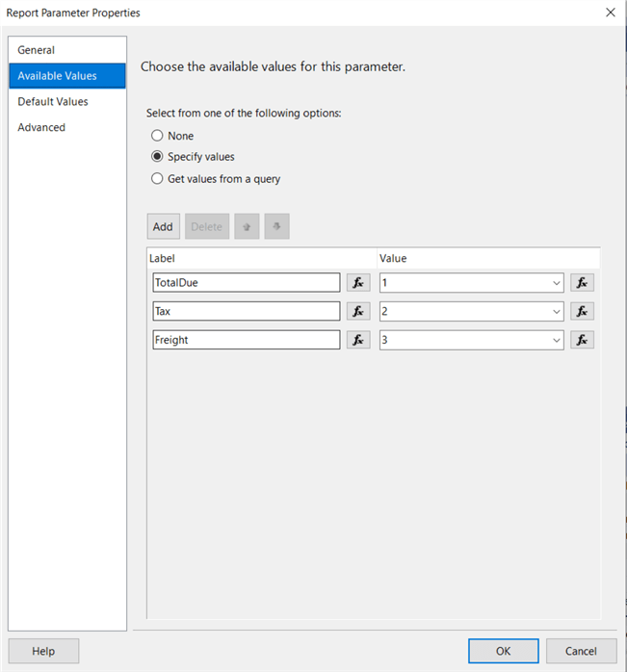Select Get values from a query
The image size is (627, 672).
point(157,178)
